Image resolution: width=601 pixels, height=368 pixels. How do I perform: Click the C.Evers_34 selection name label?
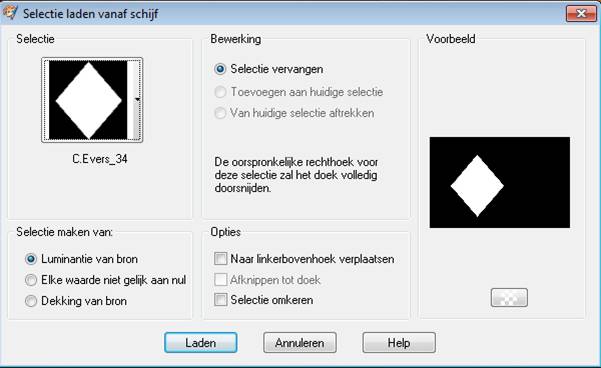(100, 159)
